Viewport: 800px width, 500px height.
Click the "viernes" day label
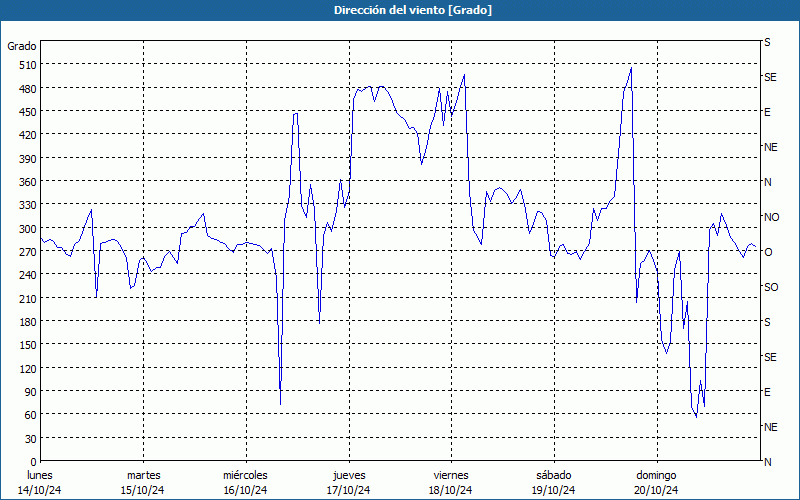451,475
